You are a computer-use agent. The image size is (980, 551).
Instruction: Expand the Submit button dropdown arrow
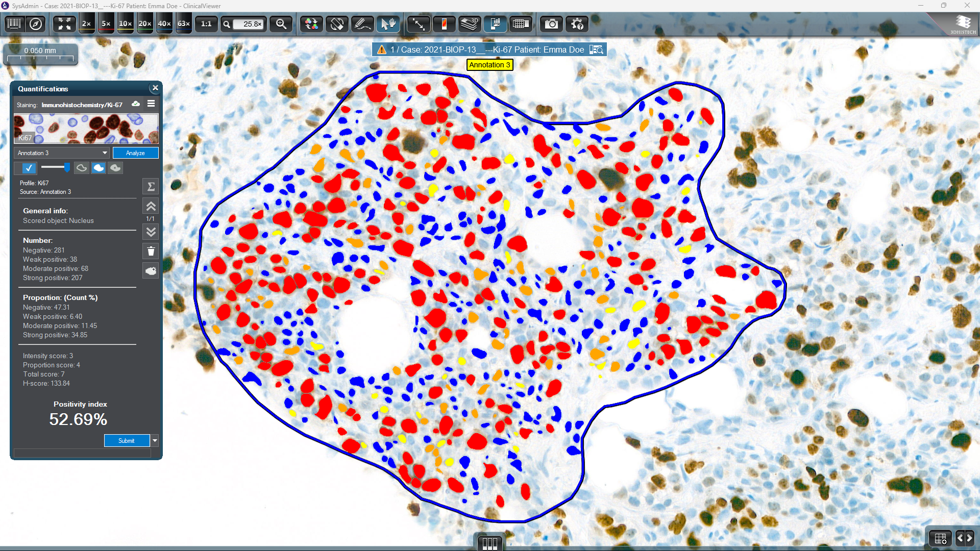point(155,440)
